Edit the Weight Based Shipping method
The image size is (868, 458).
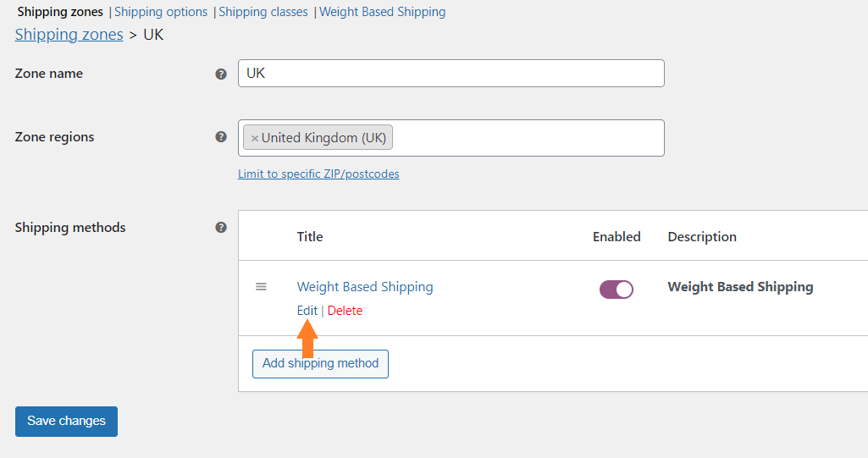(x=307, y=311)
